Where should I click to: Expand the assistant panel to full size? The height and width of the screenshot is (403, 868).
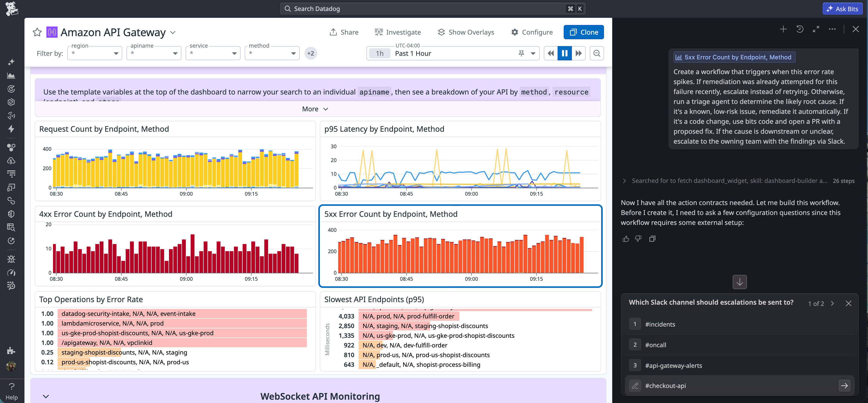coord(816,29)
